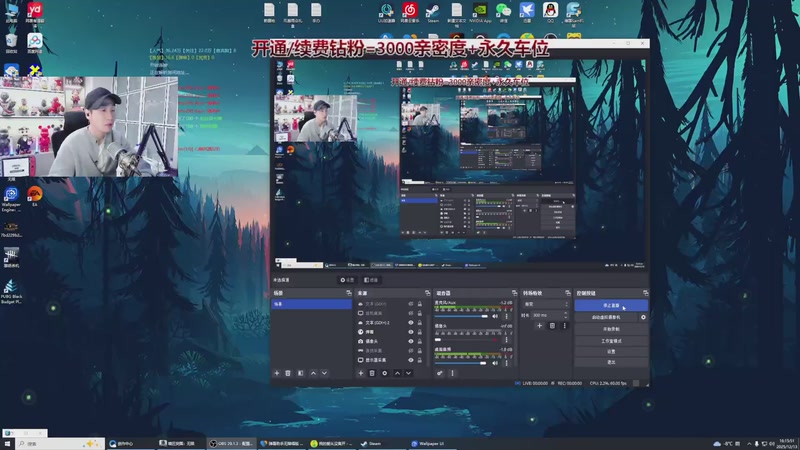Open advanced audio properties link icon in mixer

[440, 373]
